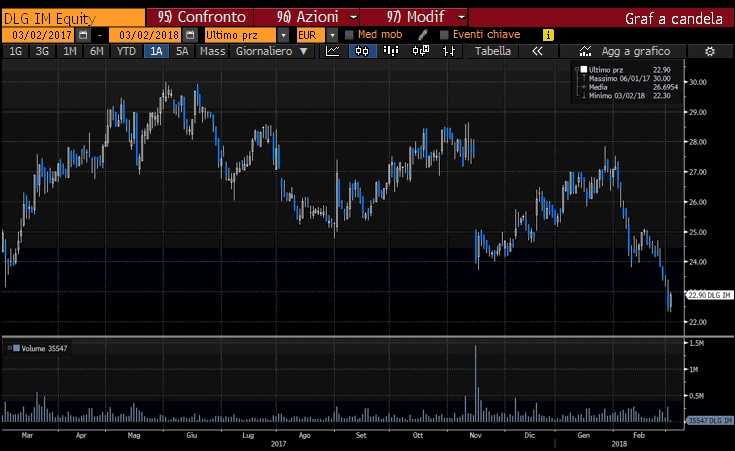Select bar chart type icon
This screenshot has width=735, height=451.
point(391,51)
